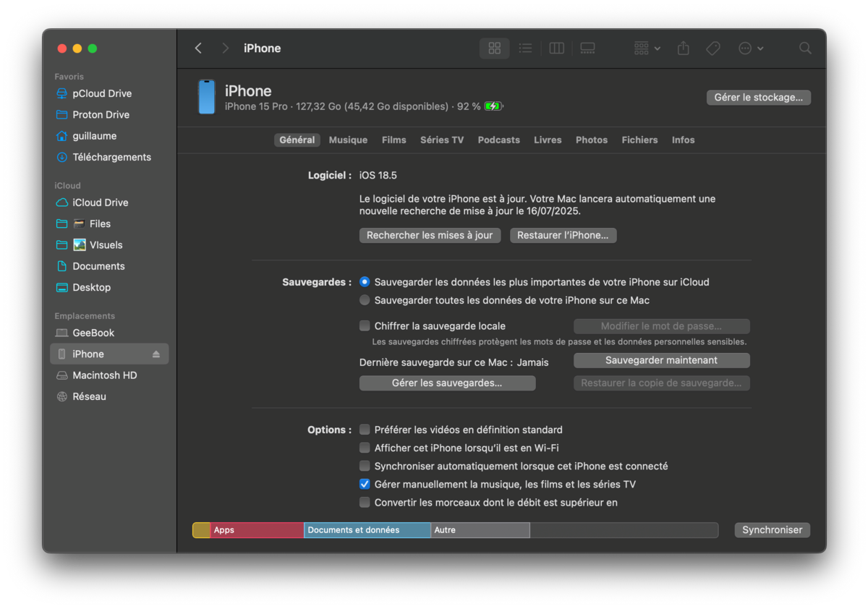This screenshot has width=868, height=609.
Task: Click the yellow storage bar segment
Action: coord(201,530)
